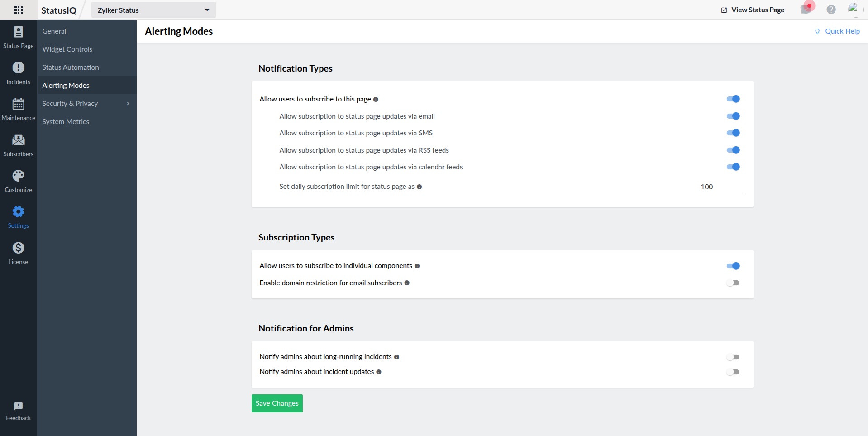Turn off subscription via RSS feeds

733,150
